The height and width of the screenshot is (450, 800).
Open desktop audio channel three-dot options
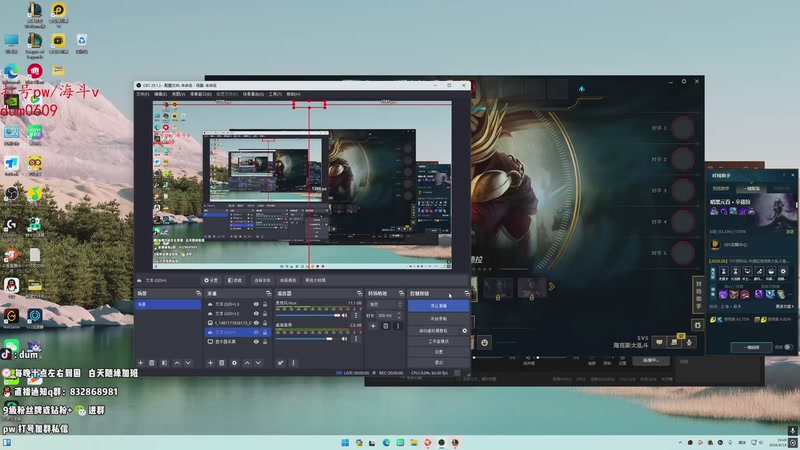[x=356, y=338]
